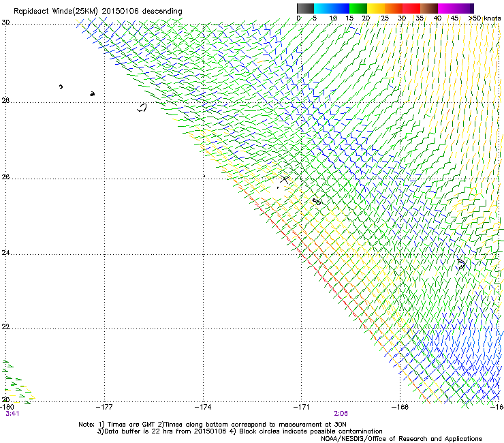Image resolution: width=504 pixels, height=443 pixels.
Task: Click the 'Data buffer is 22 hrs' note line
Action: (240, 431)
